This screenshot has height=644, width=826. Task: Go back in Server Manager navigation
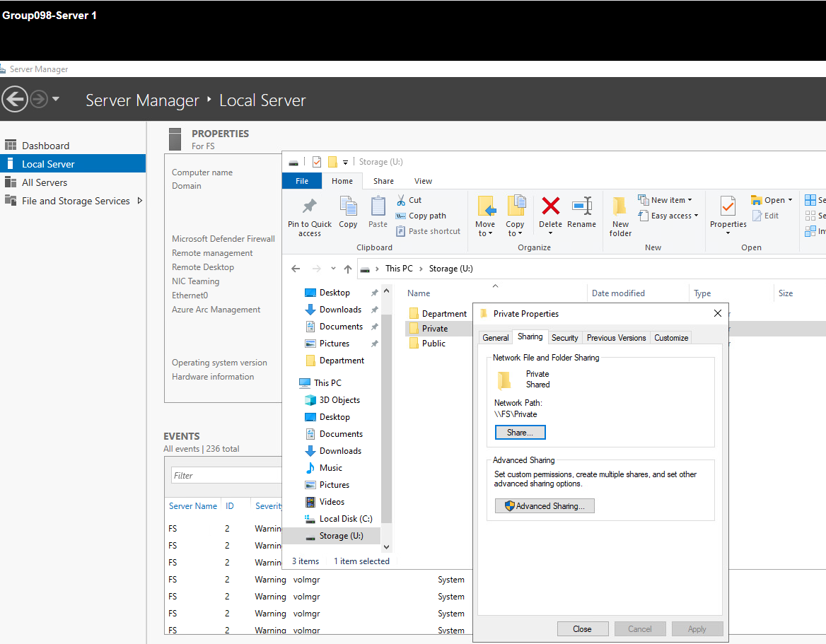(x=15, y=99)
